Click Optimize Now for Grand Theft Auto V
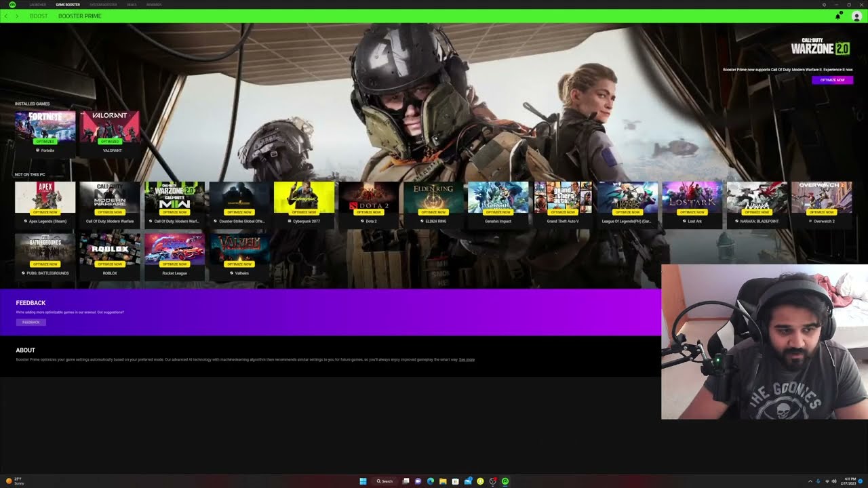 pos(563,212)
